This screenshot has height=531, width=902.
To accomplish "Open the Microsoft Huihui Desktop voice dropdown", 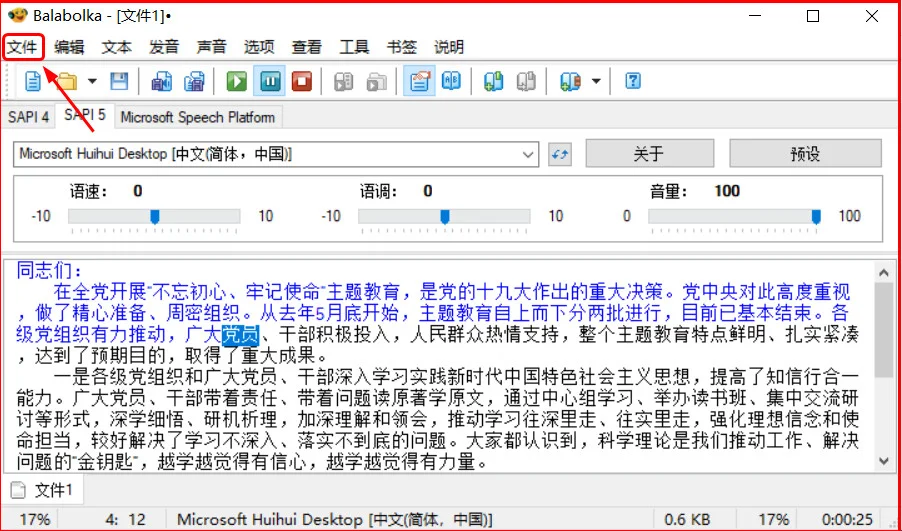I will tap(276, 154).
